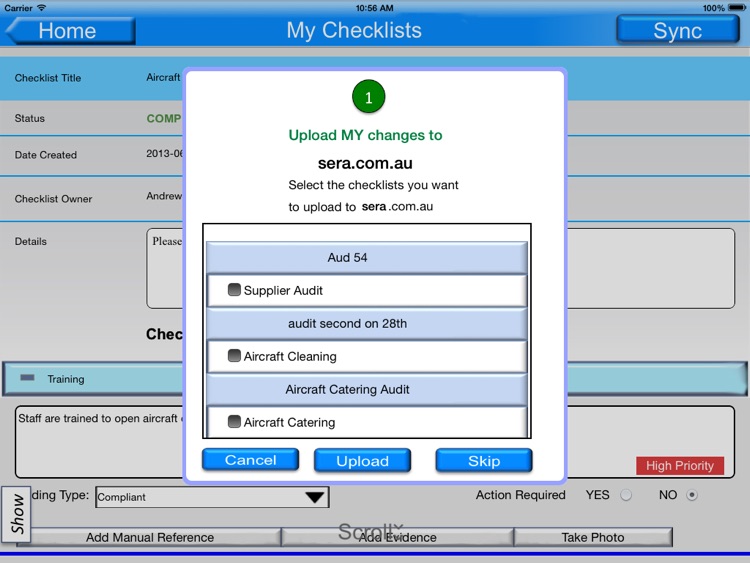Check the Aircraft Cleaning checkbox
This screenshot has width=750, height=563.
[234, 356]
